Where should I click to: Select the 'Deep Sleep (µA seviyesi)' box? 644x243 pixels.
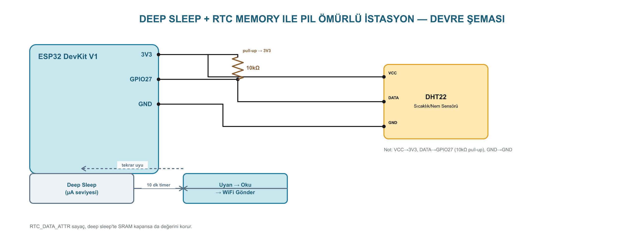[x=82, y=188]
